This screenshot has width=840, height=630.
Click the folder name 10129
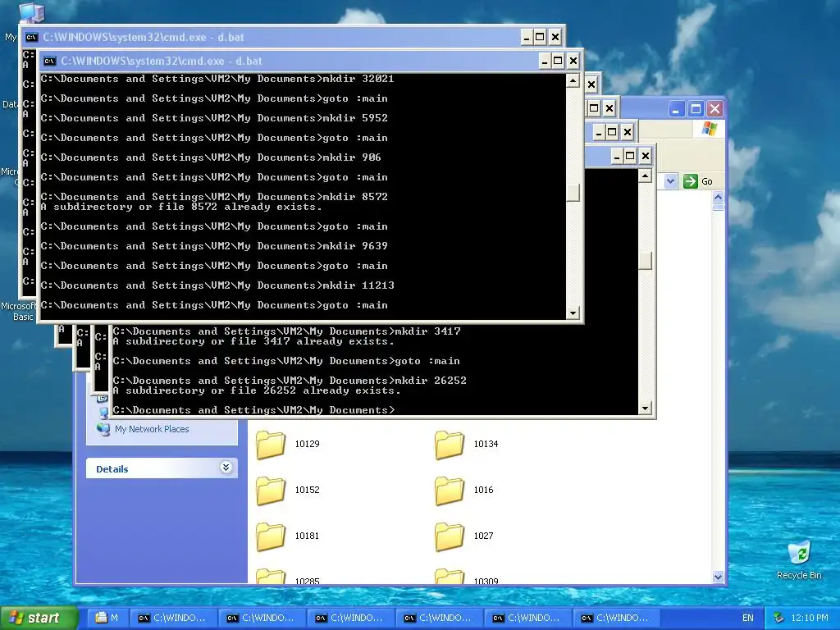pos(307,444)
